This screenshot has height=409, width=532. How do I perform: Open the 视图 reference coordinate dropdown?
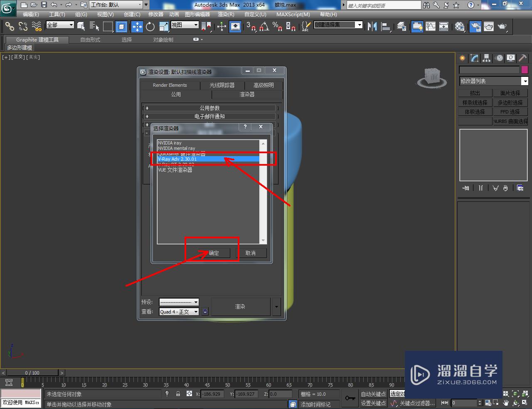185,25
